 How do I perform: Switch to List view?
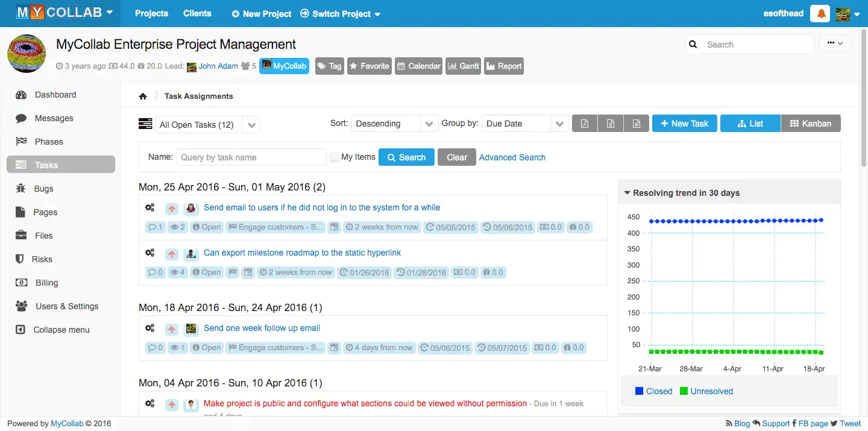750,124
